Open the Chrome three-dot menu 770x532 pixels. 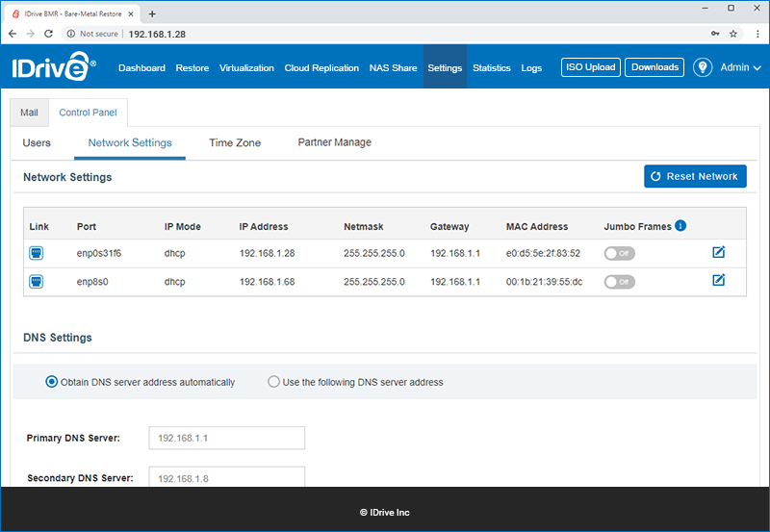click(x=757, y=34)
